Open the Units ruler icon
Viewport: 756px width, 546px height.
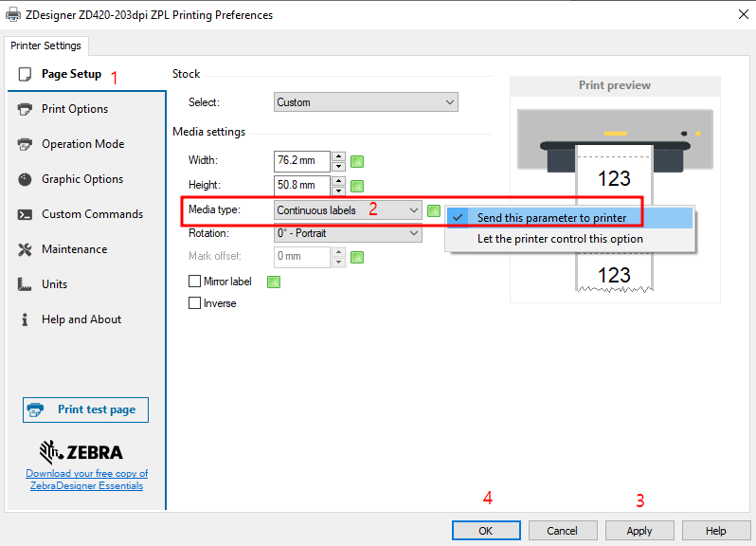[x=25, y=284]
